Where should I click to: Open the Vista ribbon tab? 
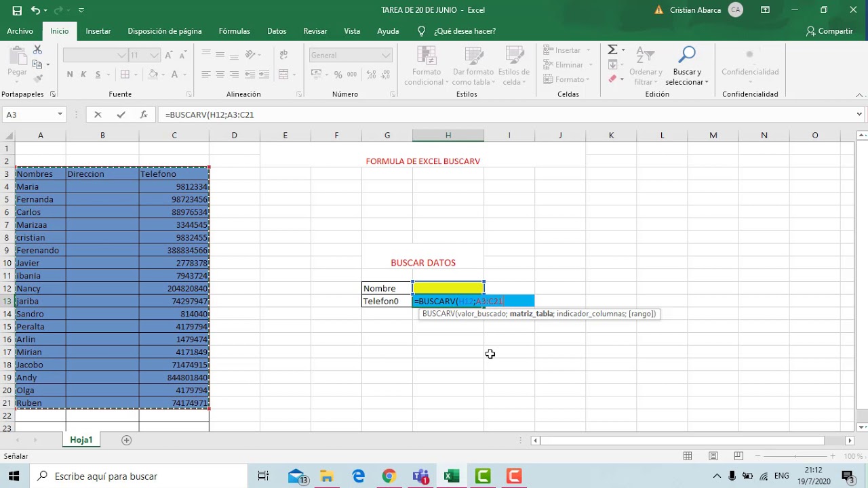(352, 31)
